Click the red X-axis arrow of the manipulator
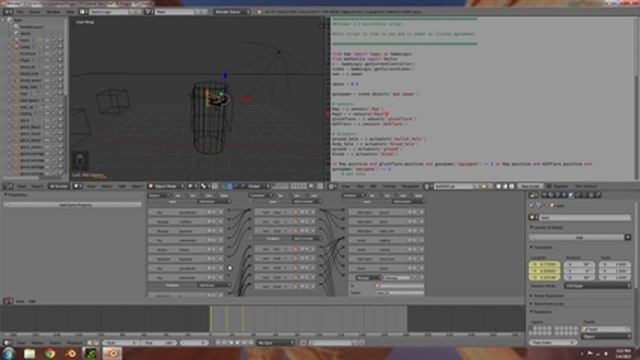This screenshot has width=640, height=360. [x=247, y=100]
